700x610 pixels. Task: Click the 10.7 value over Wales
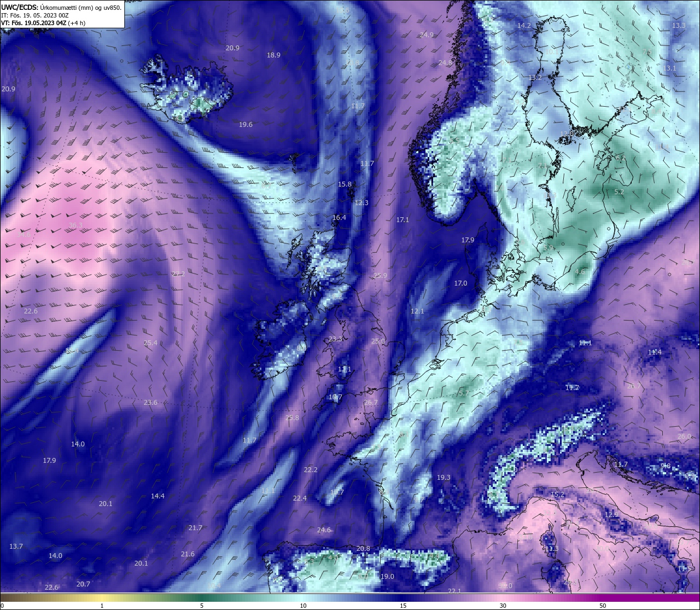[x=335, y=398]
